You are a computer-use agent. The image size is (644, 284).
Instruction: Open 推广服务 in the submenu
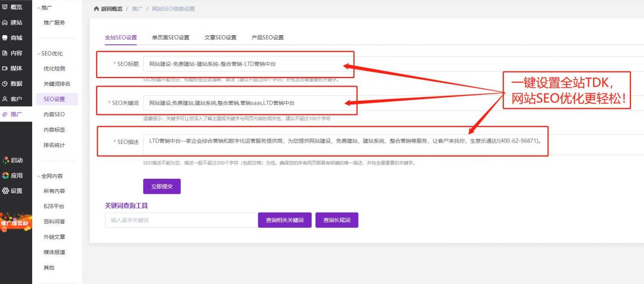click(54, 23)
